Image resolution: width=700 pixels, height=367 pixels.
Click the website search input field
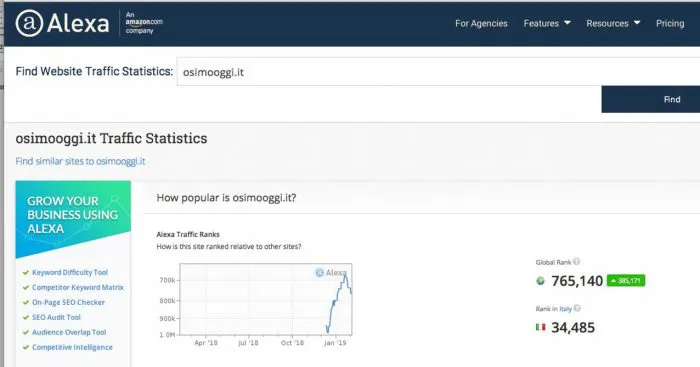pos(438,72)
